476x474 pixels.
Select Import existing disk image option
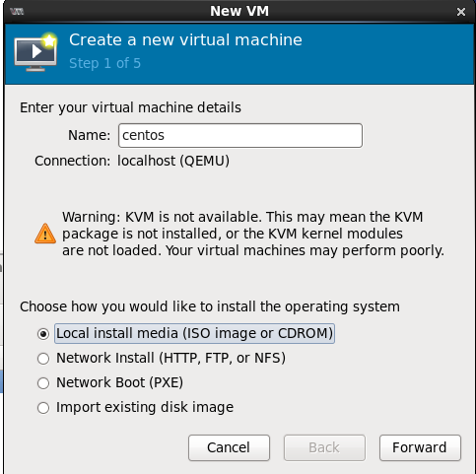tap(43, 408)
